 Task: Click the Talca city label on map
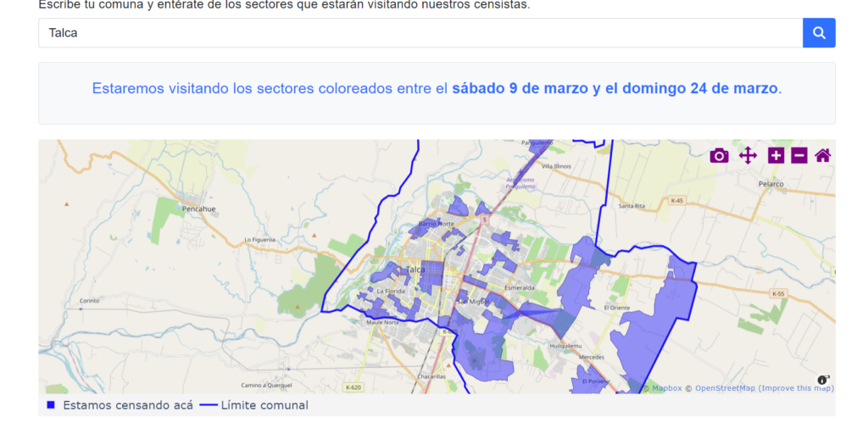[415, 270]
